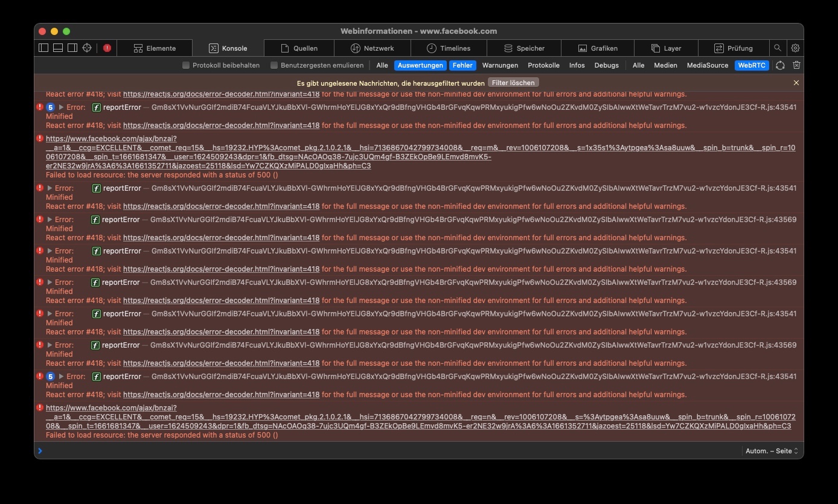Toggle the Fehler filter off

(462, 65)
